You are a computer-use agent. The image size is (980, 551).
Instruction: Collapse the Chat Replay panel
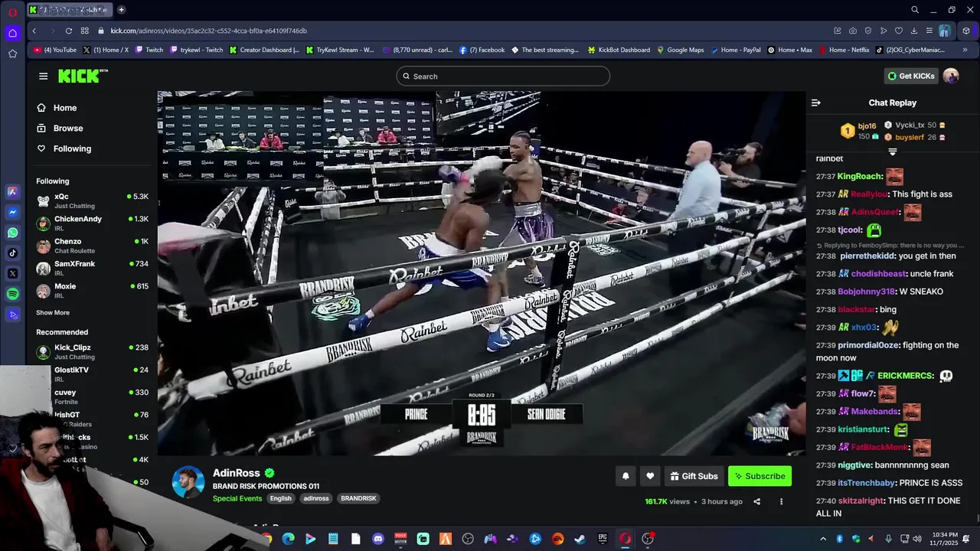pyautogui.click(x=816, y=103)
